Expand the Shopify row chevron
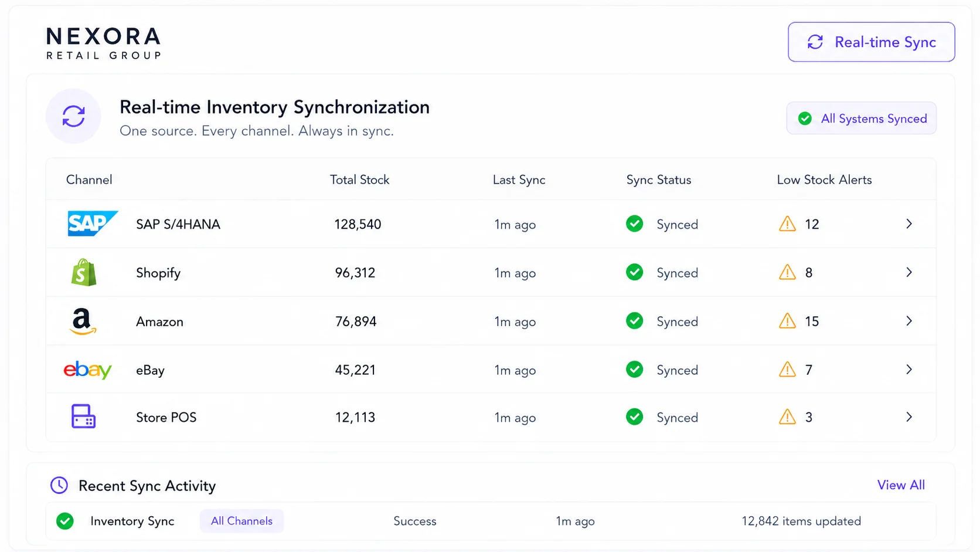The height and width of the screenshot is (552, 980). pyautogui.click(x=909, y=272)
